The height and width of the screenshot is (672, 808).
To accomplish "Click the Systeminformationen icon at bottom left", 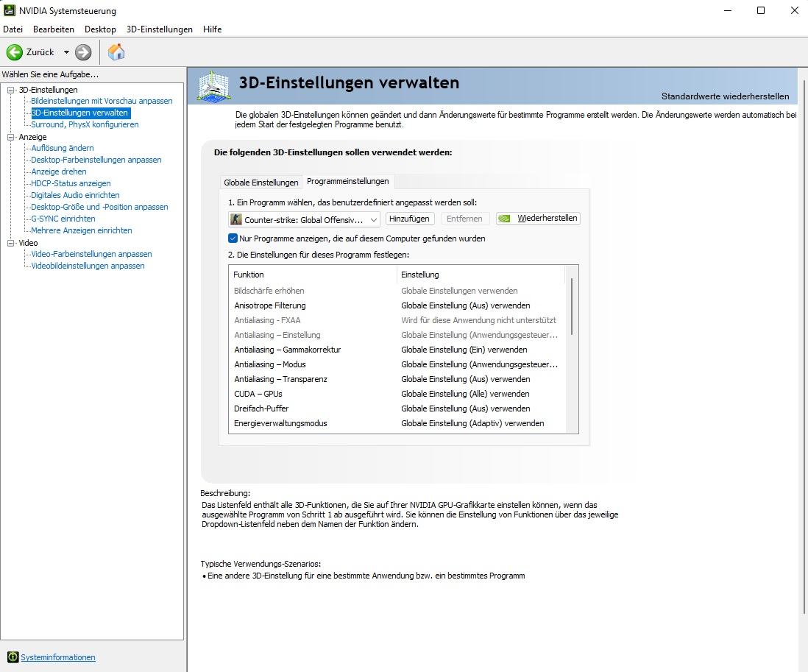I will pyautogui.click(x=13, y=657).
